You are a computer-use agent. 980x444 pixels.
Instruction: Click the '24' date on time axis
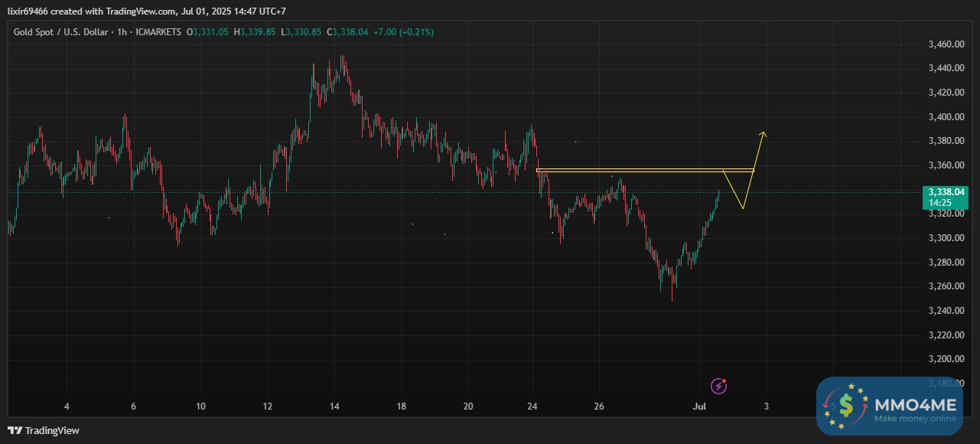[533, 406]
